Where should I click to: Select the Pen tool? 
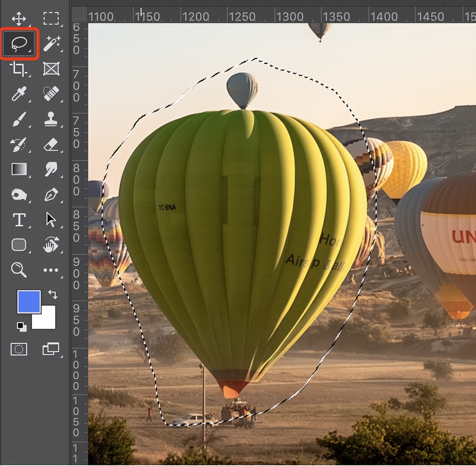(x=51, y=195)
